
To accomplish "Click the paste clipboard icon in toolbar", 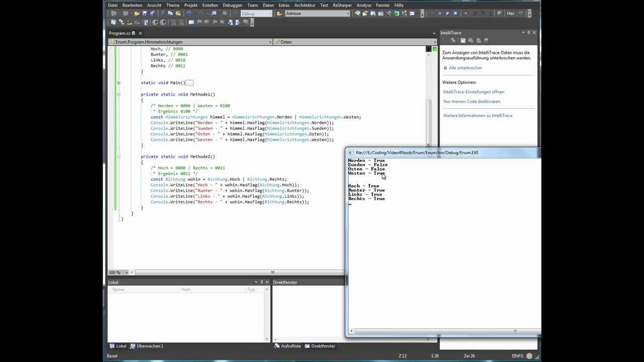I will pyautogui.click(x=179, y=14).
